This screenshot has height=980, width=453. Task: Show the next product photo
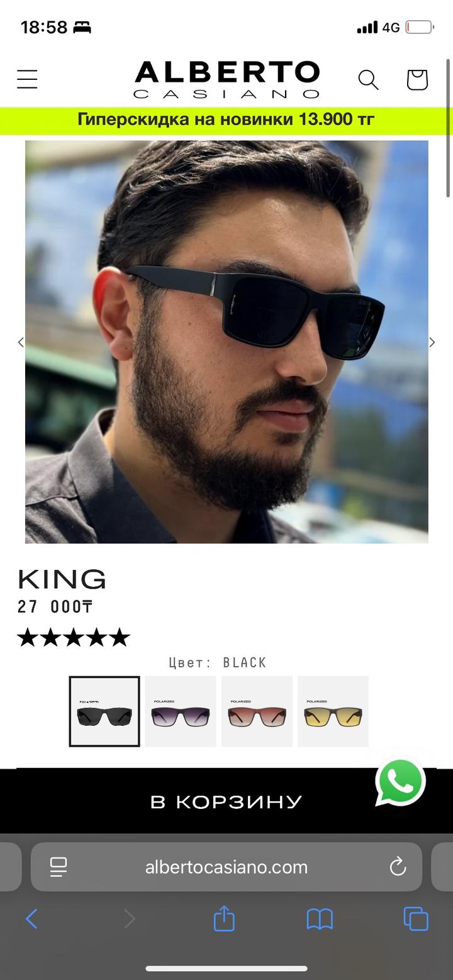click(432, 342)
